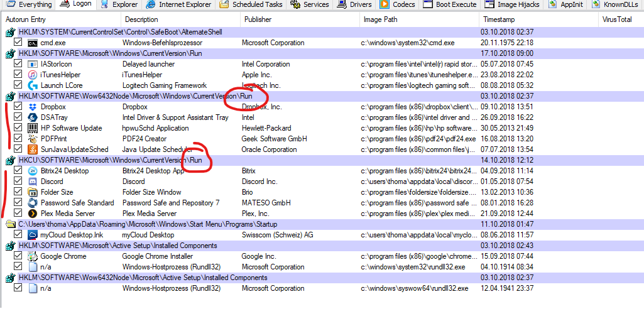Click the Google Chrome entry icon
Image resolution: width=644 pixels, height=309 pixels.
33,256
